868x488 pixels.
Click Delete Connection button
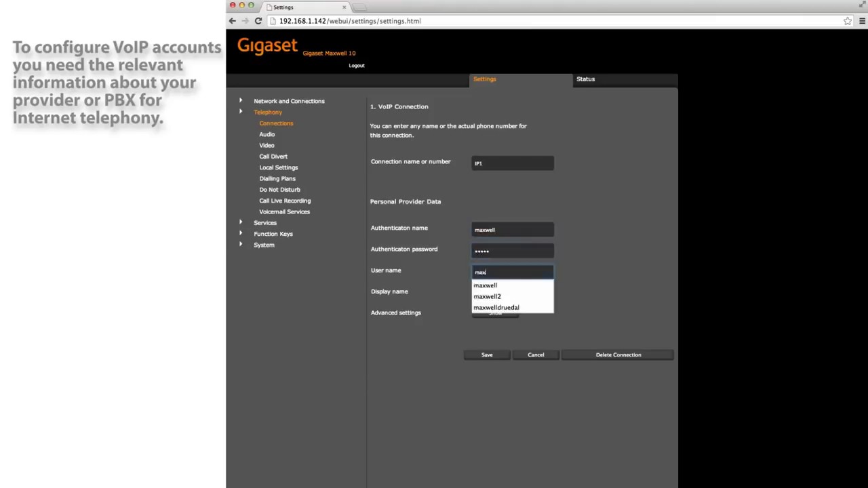pos(618,354)
